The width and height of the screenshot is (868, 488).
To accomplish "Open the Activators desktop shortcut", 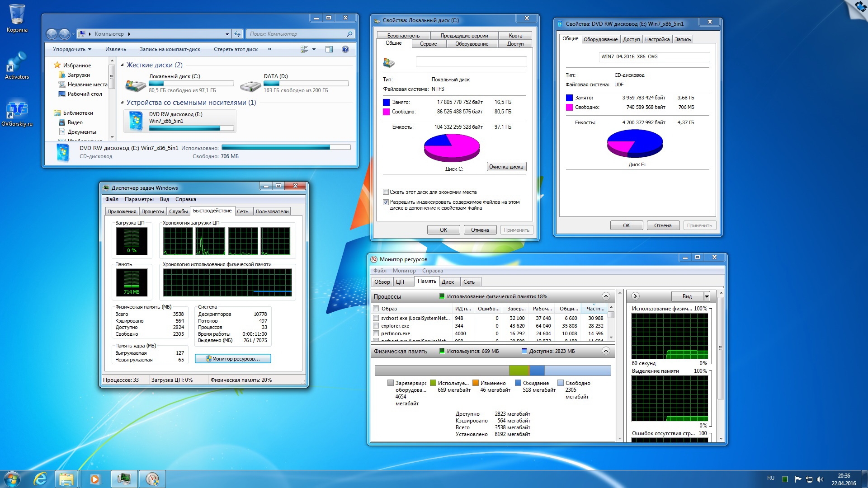I will tap(17, 63).
